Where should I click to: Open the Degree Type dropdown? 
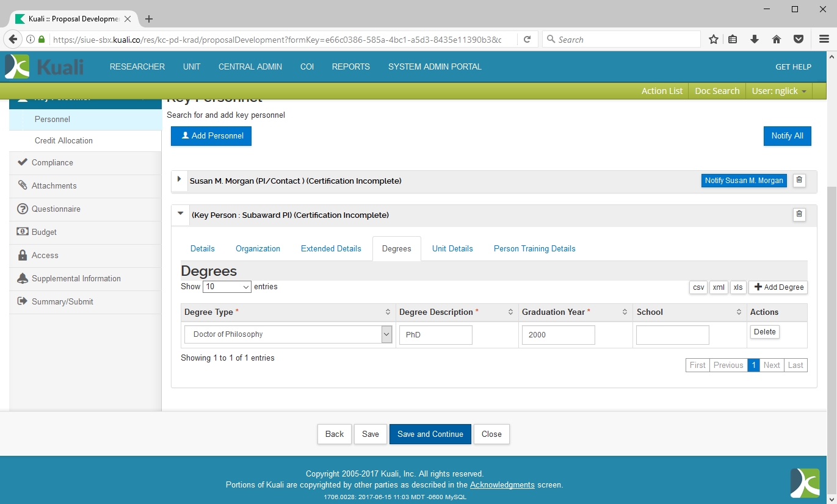pos(288,334)
